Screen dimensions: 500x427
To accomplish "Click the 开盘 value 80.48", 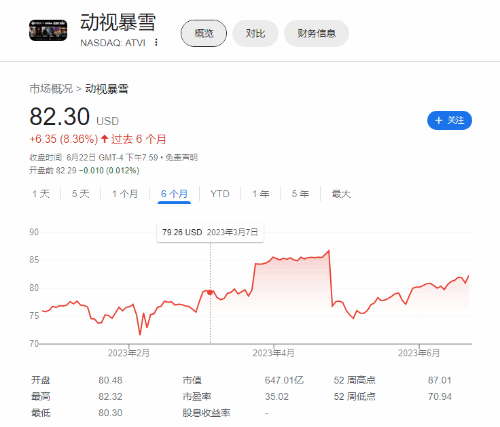I will (110, 380).
